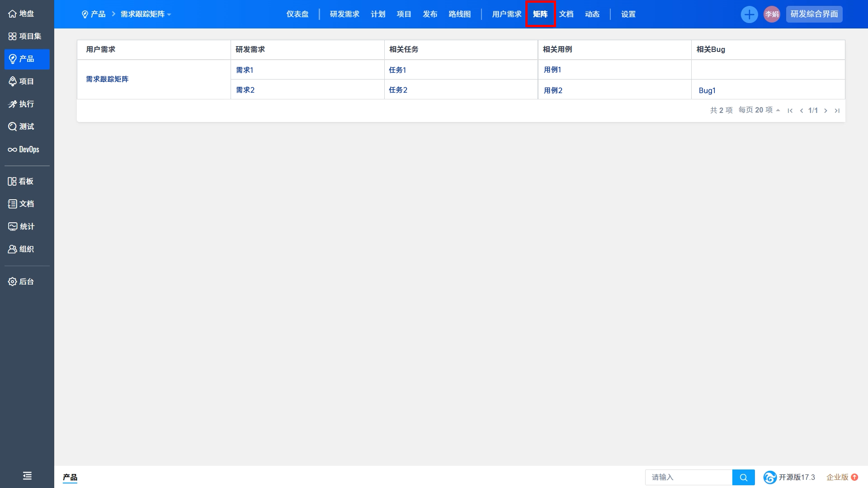Click the 请输入 search input field
This screenshot has width=868, height=488.
(x=688, y=477)
